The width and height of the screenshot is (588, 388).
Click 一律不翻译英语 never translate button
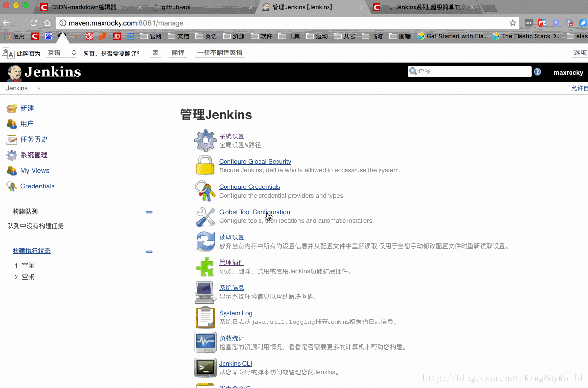pyautogui.click(x=220, y=52)
